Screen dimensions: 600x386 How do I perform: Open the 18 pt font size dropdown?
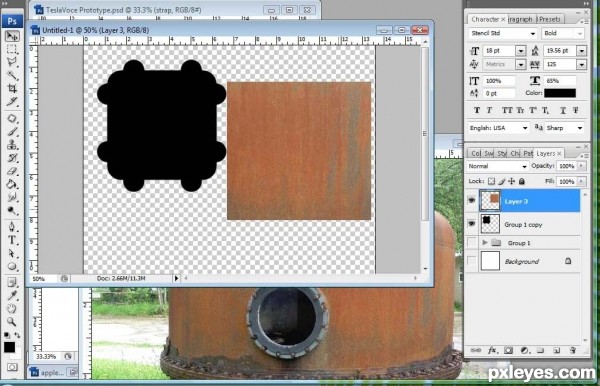520,50
